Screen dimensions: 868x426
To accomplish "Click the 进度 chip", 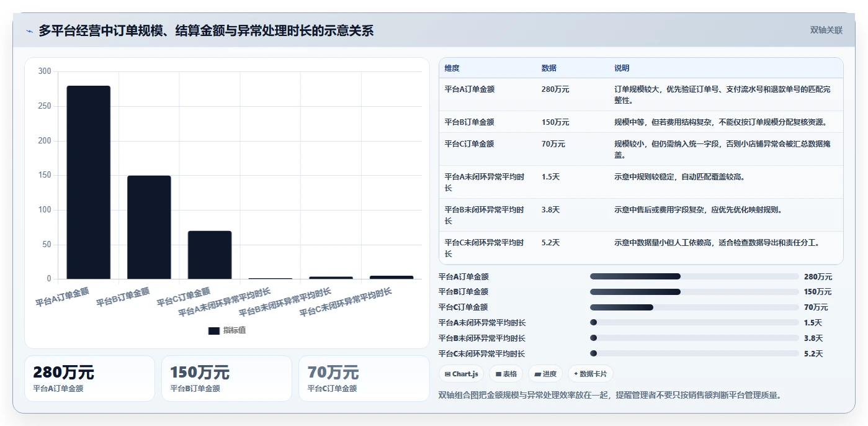I will point(545,374).
